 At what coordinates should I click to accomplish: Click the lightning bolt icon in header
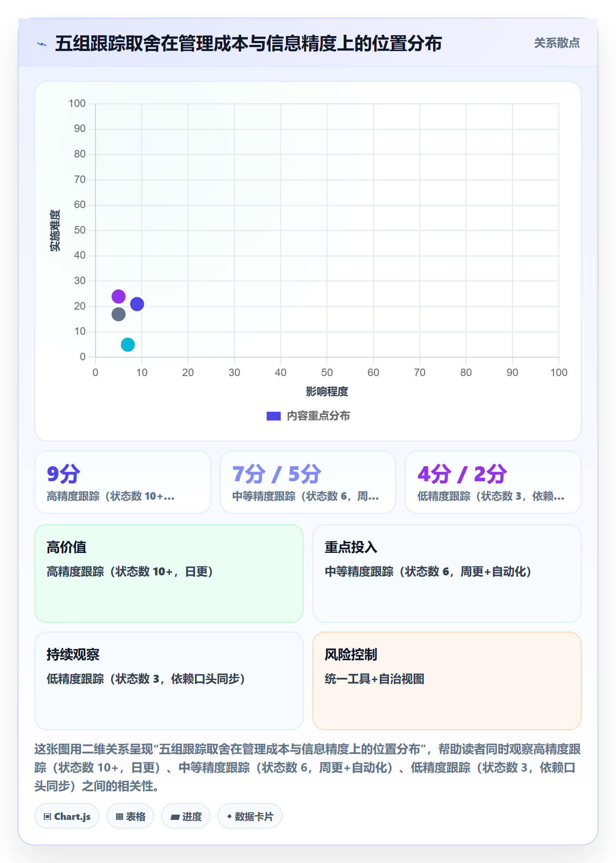click(42, 44)
